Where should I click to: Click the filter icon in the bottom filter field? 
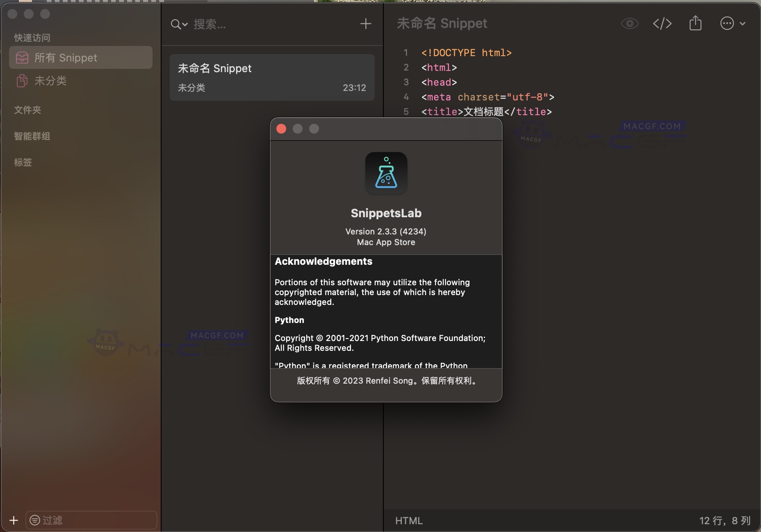point(36,520)
